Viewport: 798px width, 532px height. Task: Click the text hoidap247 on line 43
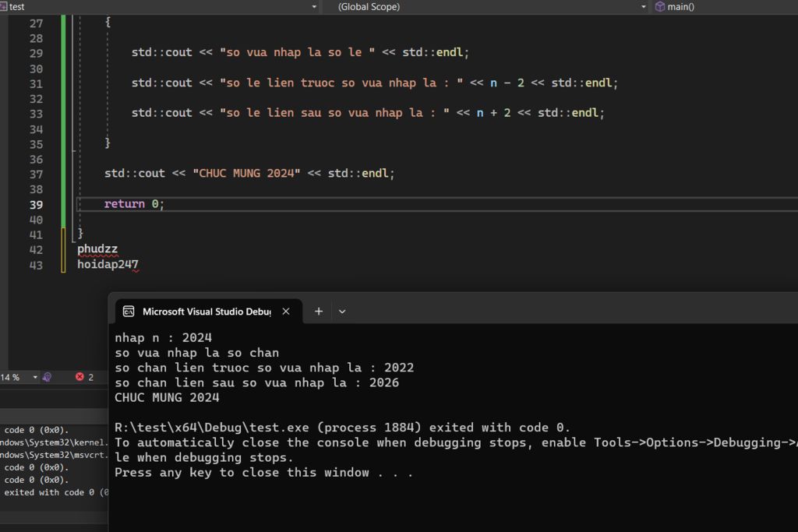click(108, 265)
